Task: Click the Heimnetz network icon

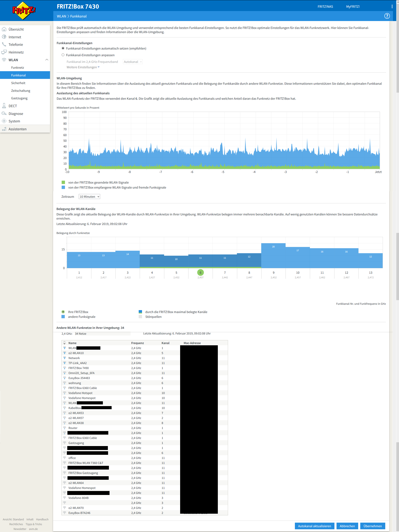Action: [x=4, y=52]
